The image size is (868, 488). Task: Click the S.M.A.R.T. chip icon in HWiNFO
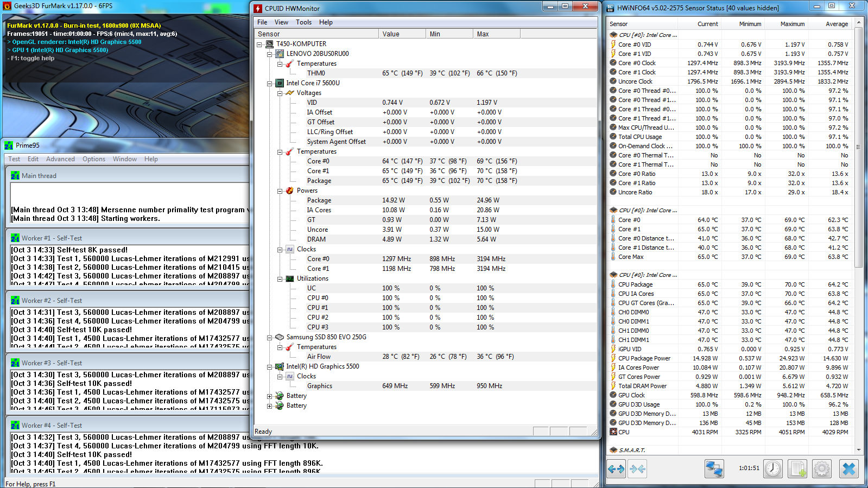click(613, 450)
